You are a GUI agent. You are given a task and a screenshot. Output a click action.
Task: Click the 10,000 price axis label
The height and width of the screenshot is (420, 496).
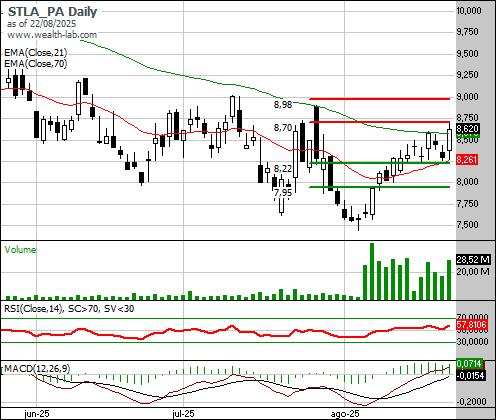point(469,11)
